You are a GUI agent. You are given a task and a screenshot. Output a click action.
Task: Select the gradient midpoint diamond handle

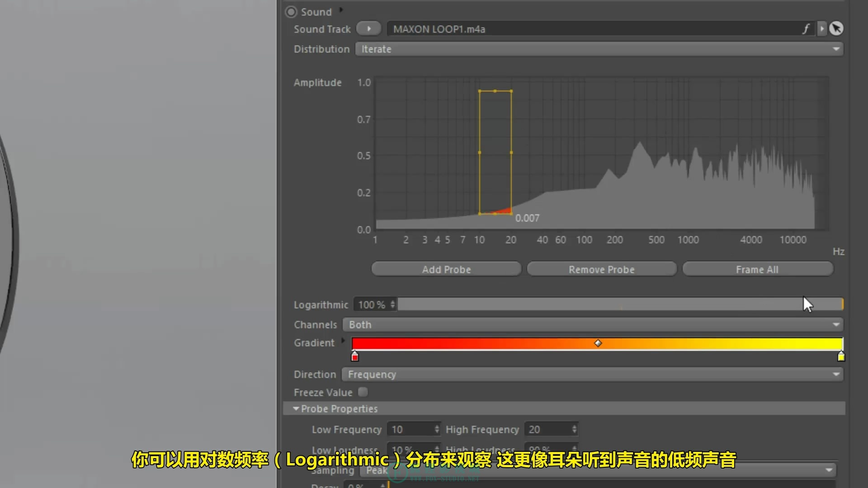598,343
